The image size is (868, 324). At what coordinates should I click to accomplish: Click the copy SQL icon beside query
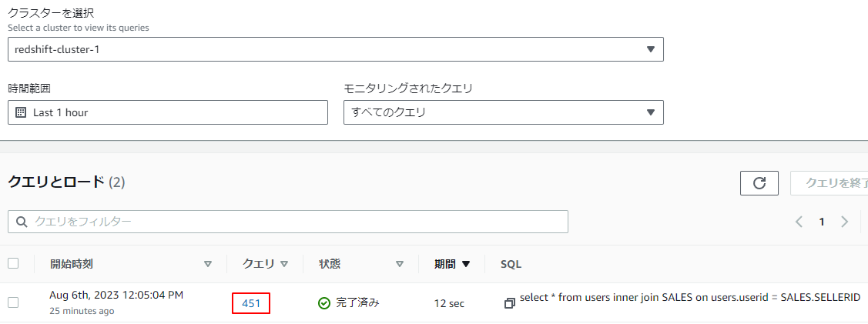tap(509, 303)
